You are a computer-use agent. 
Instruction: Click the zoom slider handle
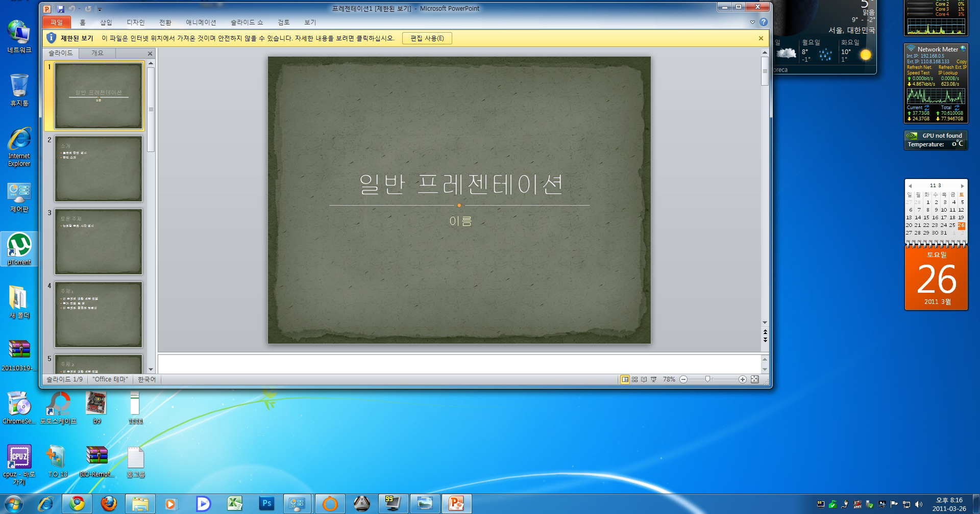[x=707, y=379]
